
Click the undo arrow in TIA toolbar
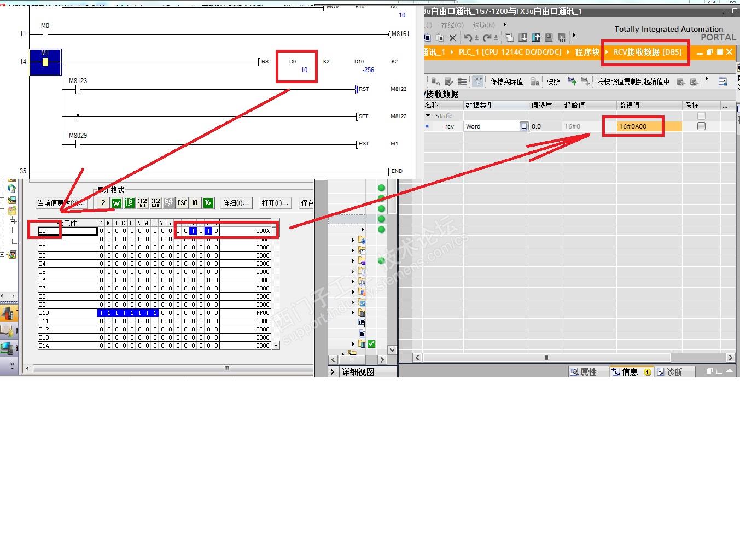[468, 38]
